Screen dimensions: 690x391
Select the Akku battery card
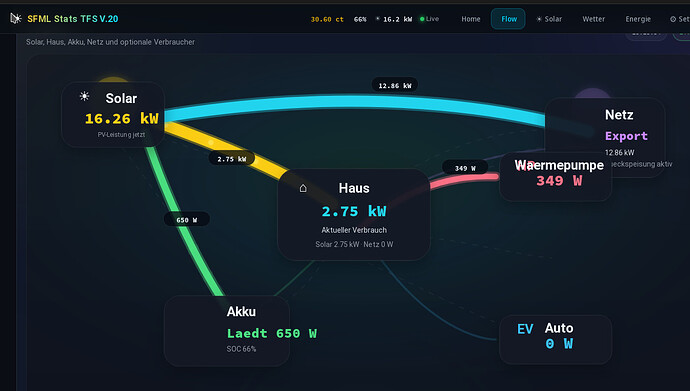227,331
